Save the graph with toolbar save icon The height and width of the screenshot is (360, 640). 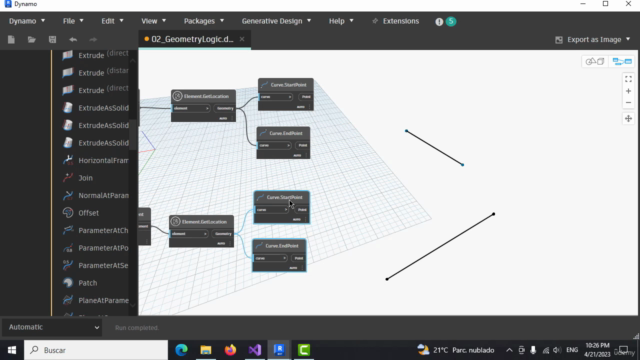[x=52, y=40]
